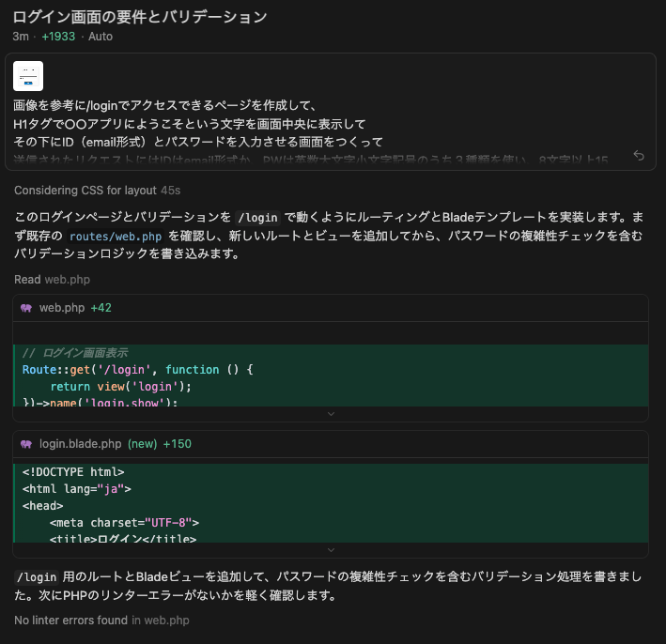Click the "(new)" label next to login.blade.php
666x644 pixels.
[x=142, y=443]
